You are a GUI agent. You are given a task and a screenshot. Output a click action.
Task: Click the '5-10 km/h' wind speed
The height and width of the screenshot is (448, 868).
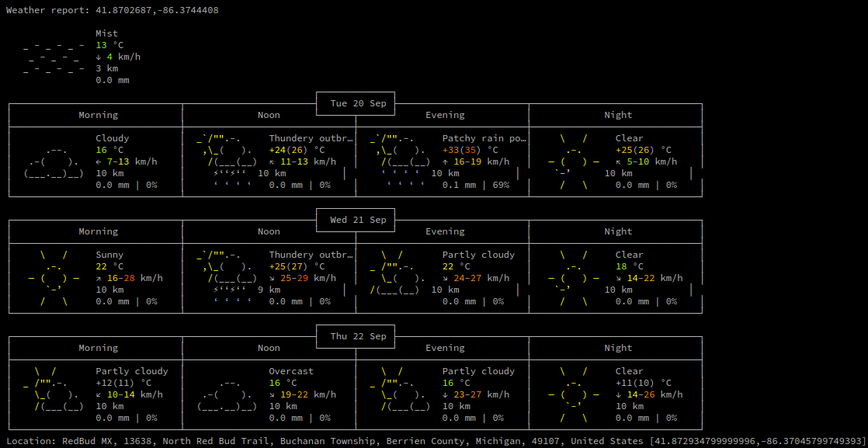[652, 161]
